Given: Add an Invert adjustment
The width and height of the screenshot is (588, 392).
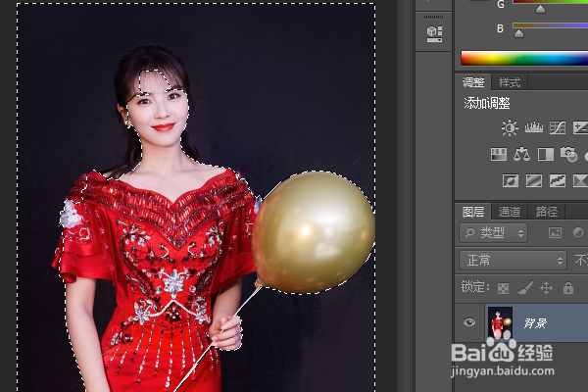Looking at the screenshot, I should point(511,180).
